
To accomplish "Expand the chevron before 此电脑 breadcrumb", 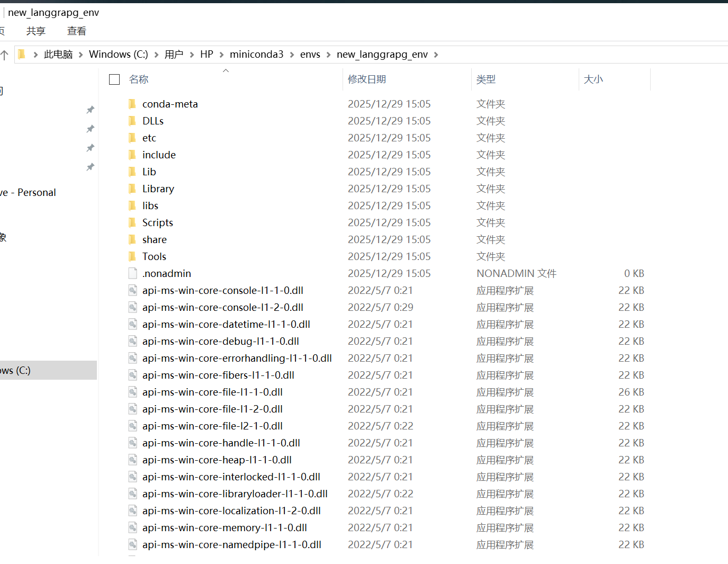I will (x=35, y=55).
